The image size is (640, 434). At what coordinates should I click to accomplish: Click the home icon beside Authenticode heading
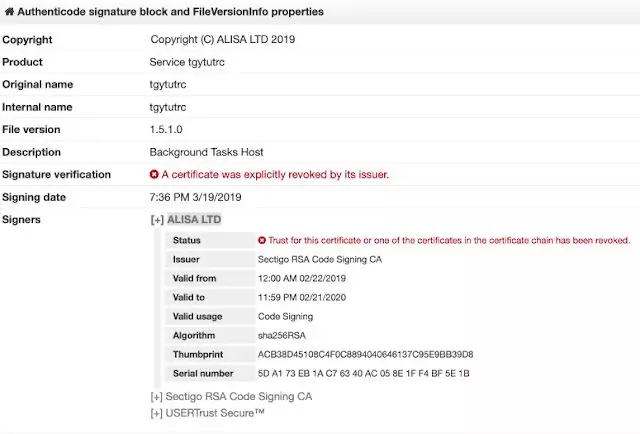9,12
